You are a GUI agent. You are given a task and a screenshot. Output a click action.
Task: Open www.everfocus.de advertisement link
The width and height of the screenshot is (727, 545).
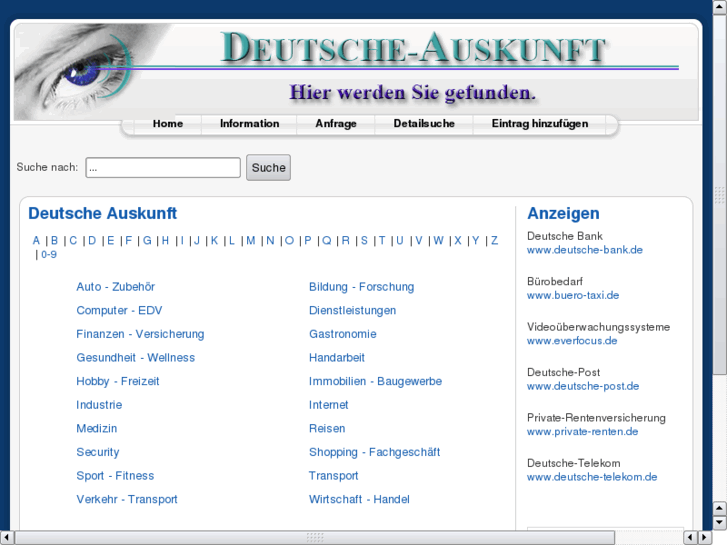point(572,341)
